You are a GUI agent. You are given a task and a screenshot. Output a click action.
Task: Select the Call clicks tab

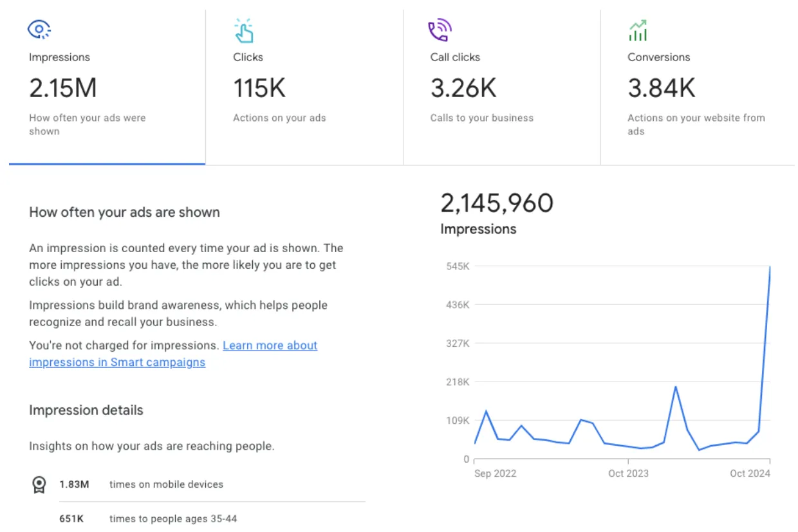click(x=502, y=87)
